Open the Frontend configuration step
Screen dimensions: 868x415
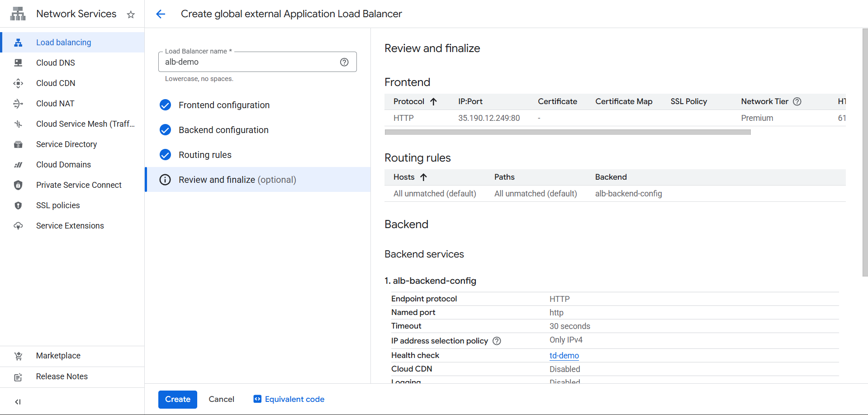coord(224,105)
